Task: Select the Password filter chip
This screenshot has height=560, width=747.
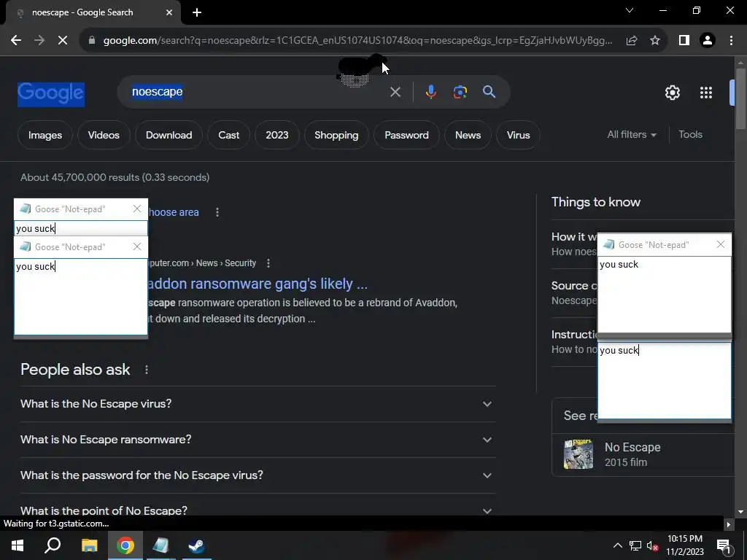Action: pyautogui.click(x=406, y=135)
